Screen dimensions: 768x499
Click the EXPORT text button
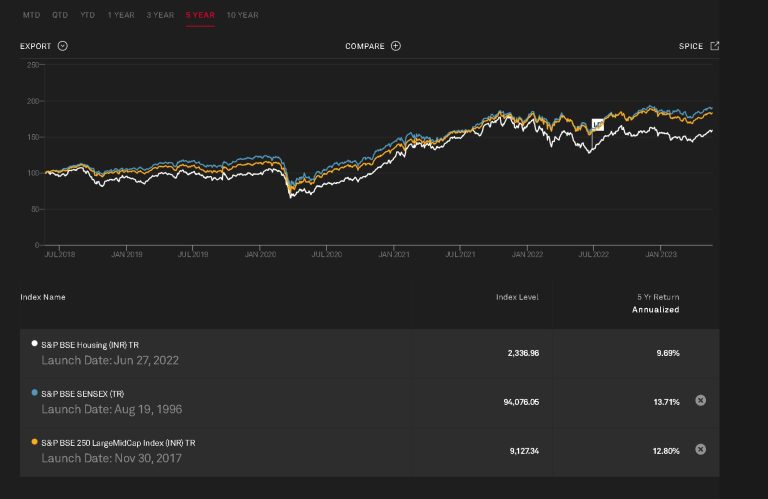[36, 46]
